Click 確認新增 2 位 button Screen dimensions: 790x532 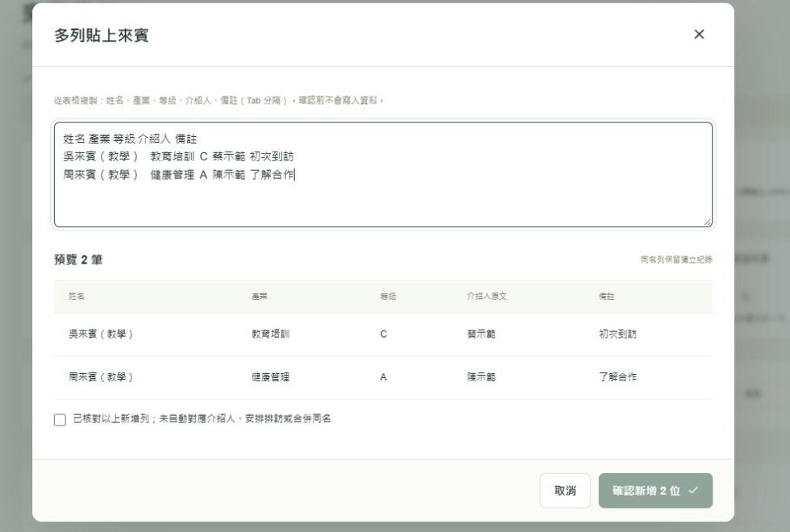click(655, 490)
